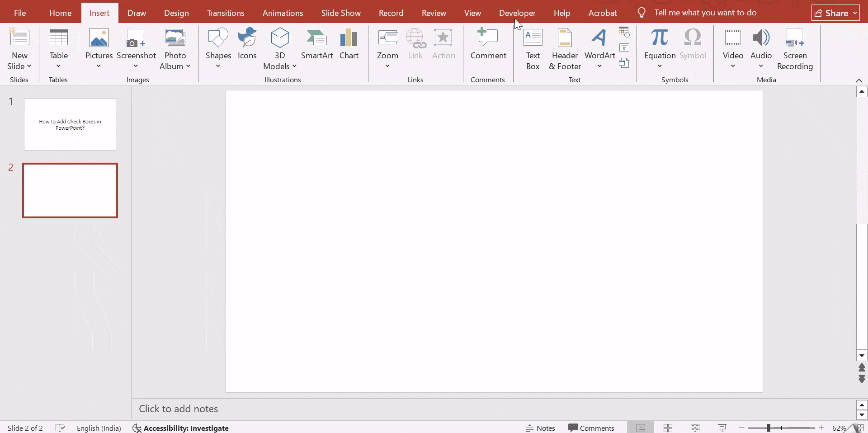This screenshot has width=868, height=433.
Task: Toggle the Comments pane in status bar
Action: click(591, 428)
